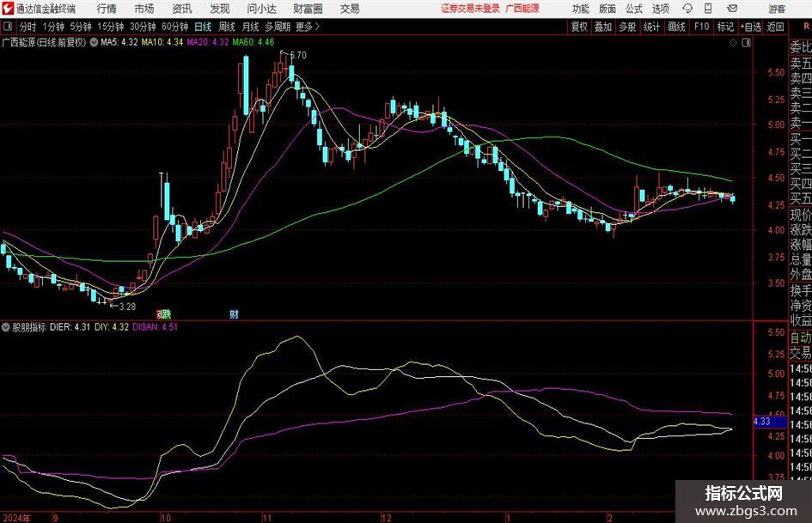Click the MA10: 4.34 indicator label
This screenshot has height=523, width=812.
162,42
